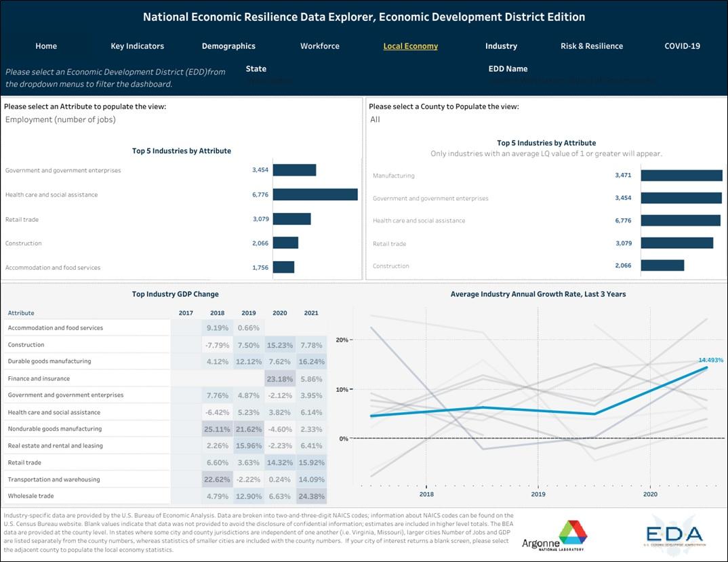
Task: Go to the Home tab
Action: click(x=45, y=45)
